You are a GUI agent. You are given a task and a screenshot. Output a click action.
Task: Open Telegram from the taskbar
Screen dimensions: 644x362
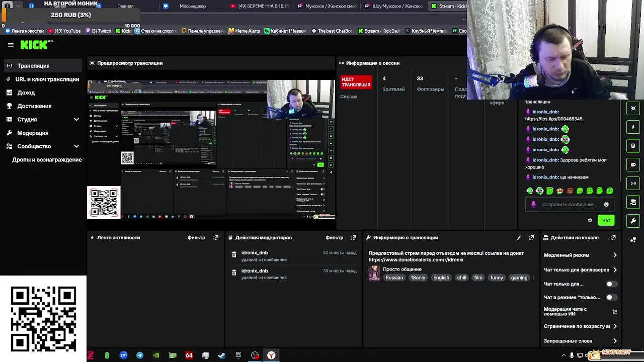click(139, 355)
